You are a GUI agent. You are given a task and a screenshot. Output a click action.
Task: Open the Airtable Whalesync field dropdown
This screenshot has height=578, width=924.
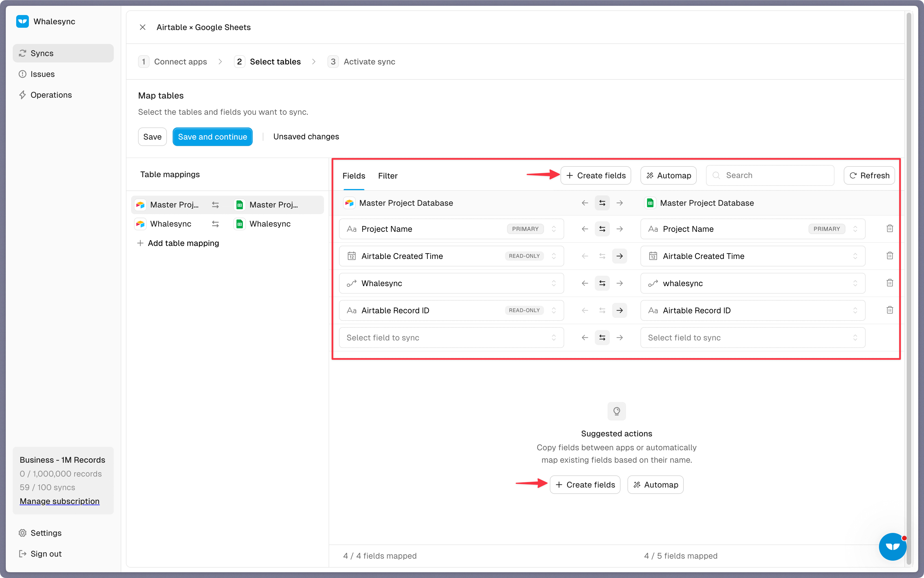tap(451, 283)
